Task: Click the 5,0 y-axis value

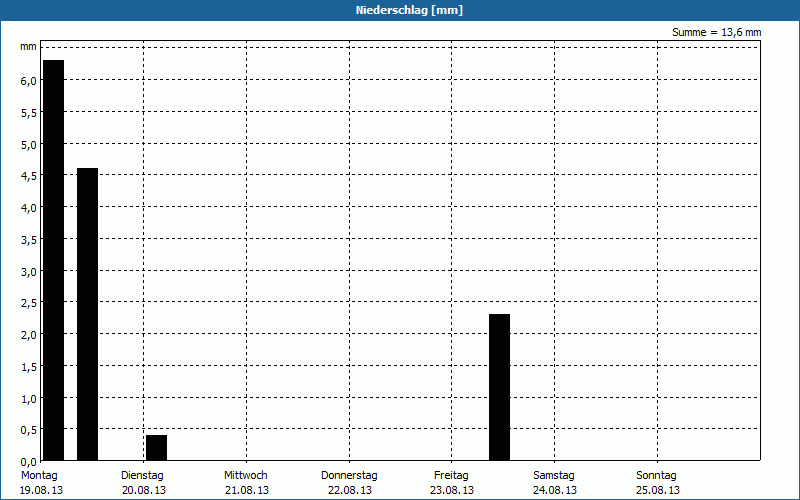Action: point(29,145)
